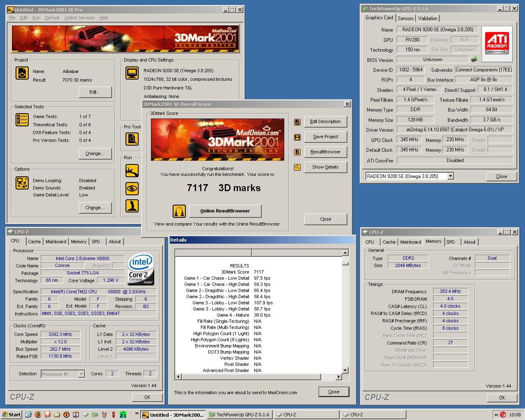525x420 pixels.
Task: Click the Show Details button
Action: (325, 167)
